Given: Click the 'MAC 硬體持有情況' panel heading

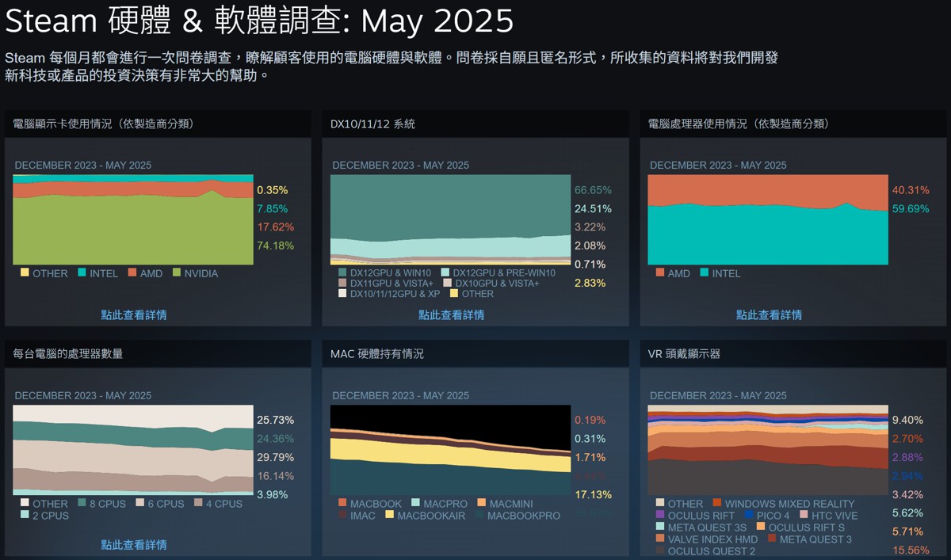Looking at the screenshot, I should (x=377, y=354).
